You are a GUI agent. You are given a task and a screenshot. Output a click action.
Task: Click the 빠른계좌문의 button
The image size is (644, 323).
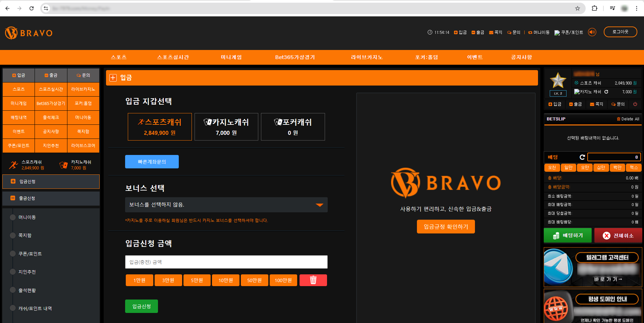152,162
